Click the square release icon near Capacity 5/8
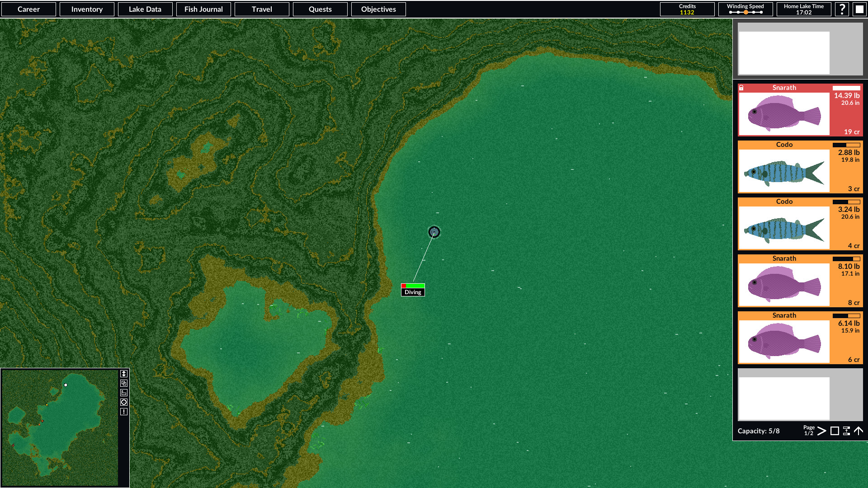The width and height of the screenshot is (868, 488). click(835, 432)
